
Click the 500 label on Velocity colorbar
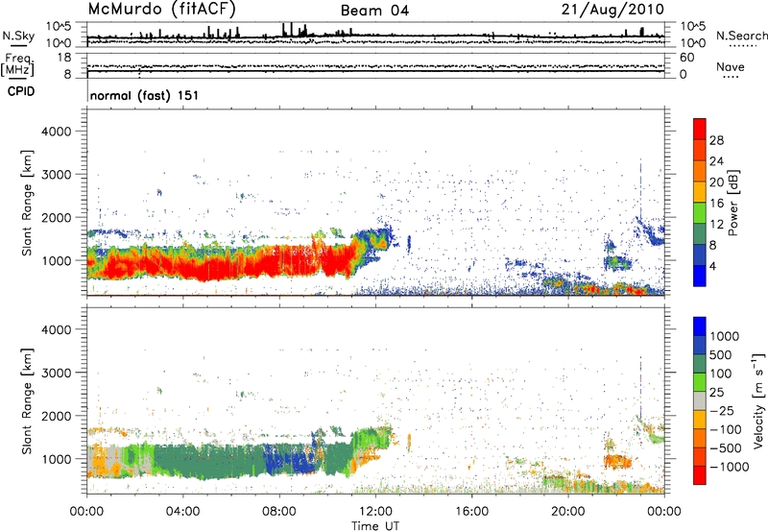tap(721, 354)
